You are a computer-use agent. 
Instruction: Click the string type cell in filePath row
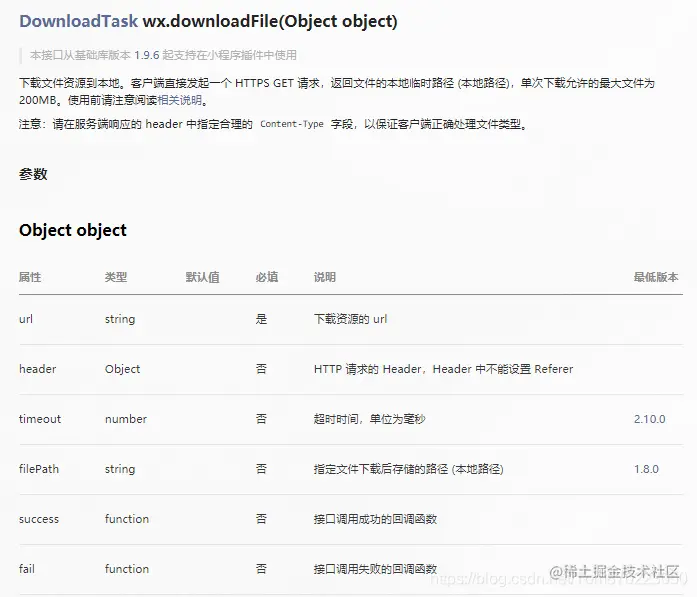pyautogui.click(x=120, y=469)
